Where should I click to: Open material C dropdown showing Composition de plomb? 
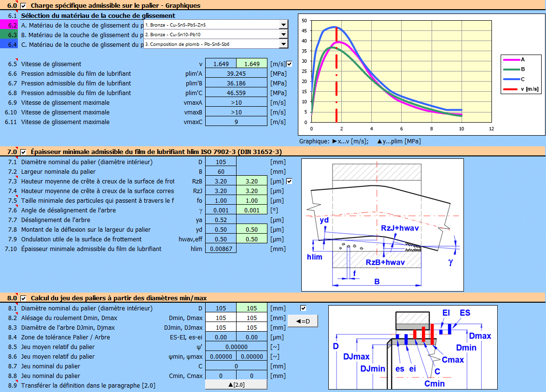click(x=283, y=44)
